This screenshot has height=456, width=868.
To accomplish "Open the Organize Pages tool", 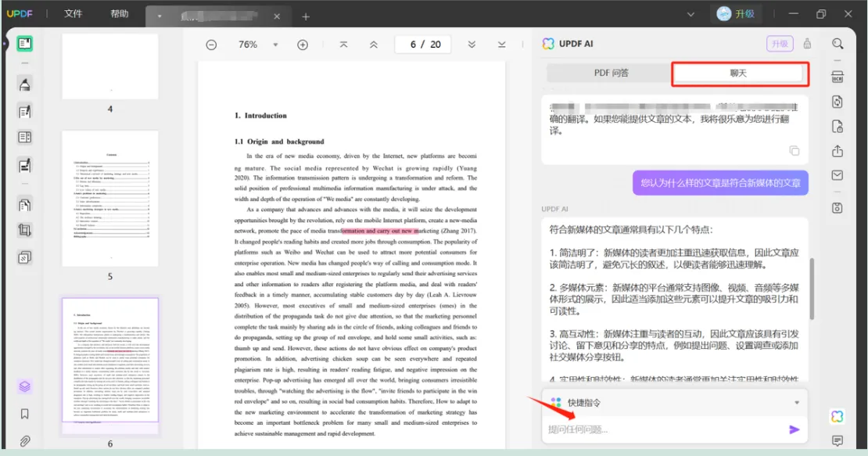I will click(24, 205).
